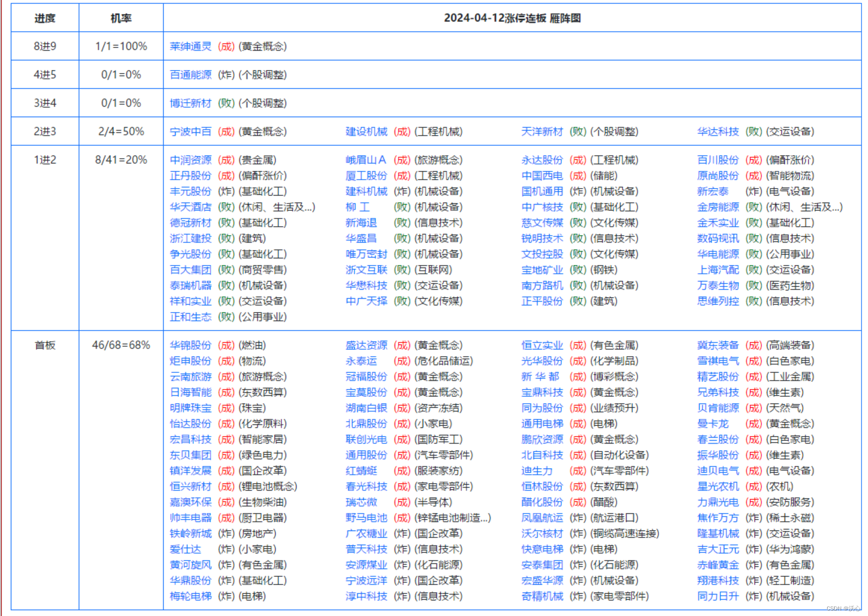Select the 红蜻蜓 stock link
Viewport: 868px width, 616px height.
[361, 471]
